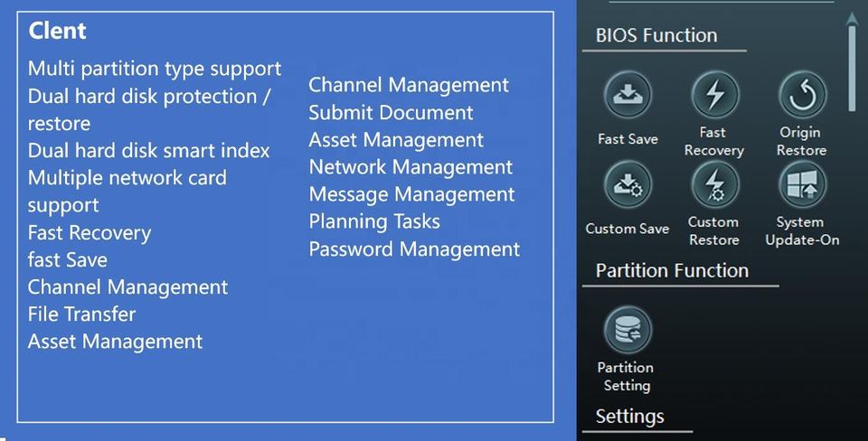Click the scrollbar up arrow
This screenshot has width=868, height=441.
point(852,17)
